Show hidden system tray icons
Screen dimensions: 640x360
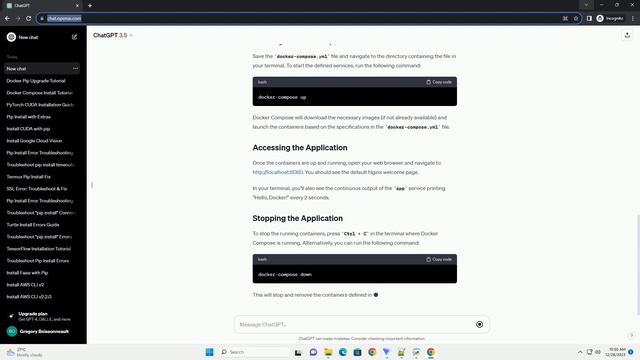[580, 352]
